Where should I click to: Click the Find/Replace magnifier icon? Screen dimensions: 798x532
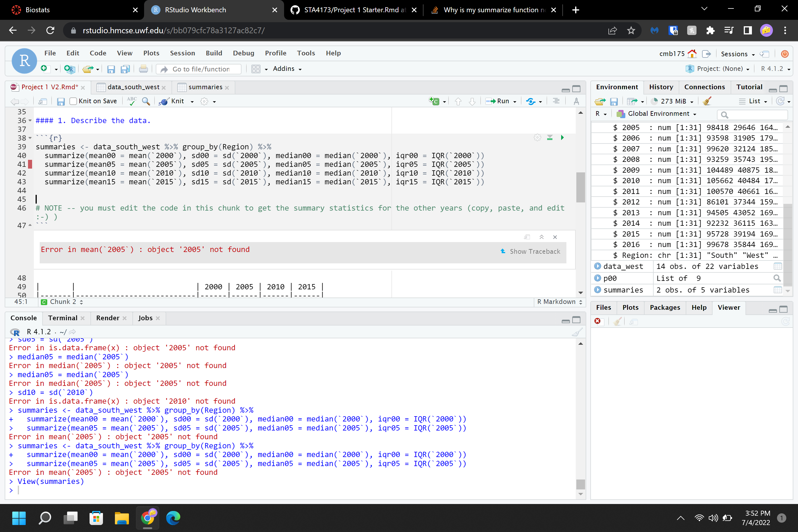coord(146,101)
